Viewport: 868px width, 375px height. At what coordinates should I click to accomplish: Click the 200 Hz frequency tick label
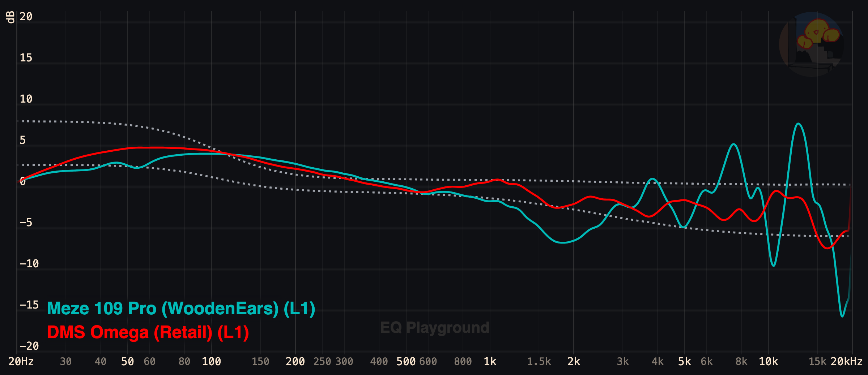pos(295,362)
